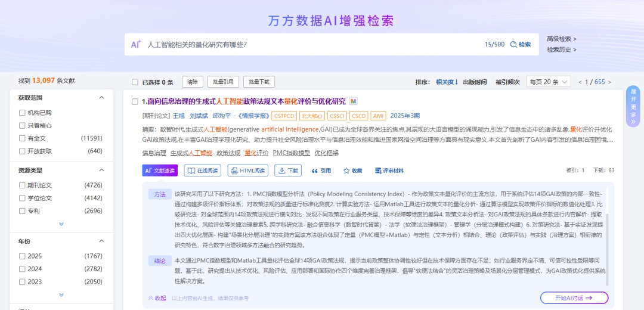
Task: Open 评审材料 review materials
Action: pos(389,170)
